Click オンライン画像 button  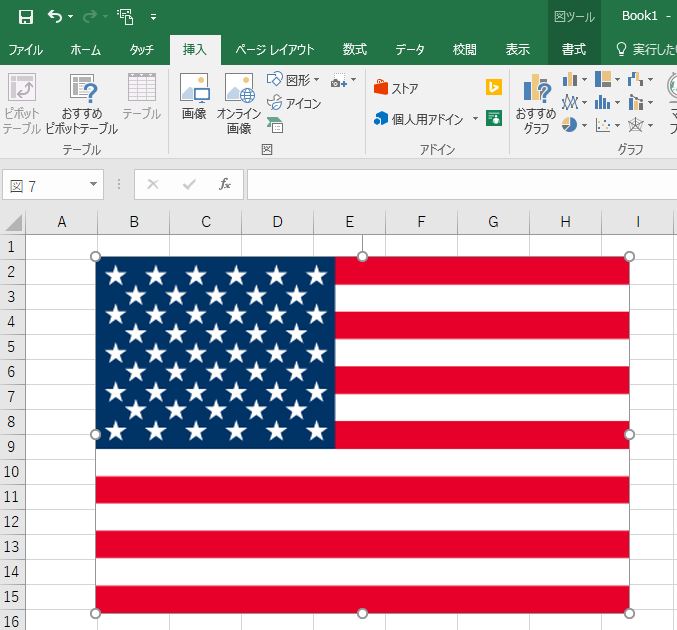(x=239, y=104)
